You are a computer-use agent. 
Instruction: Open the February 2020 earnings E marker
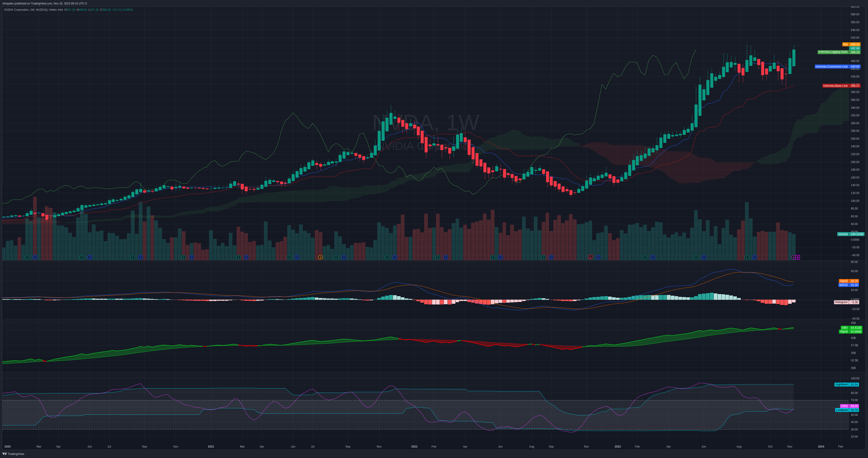tap(27, 257)
